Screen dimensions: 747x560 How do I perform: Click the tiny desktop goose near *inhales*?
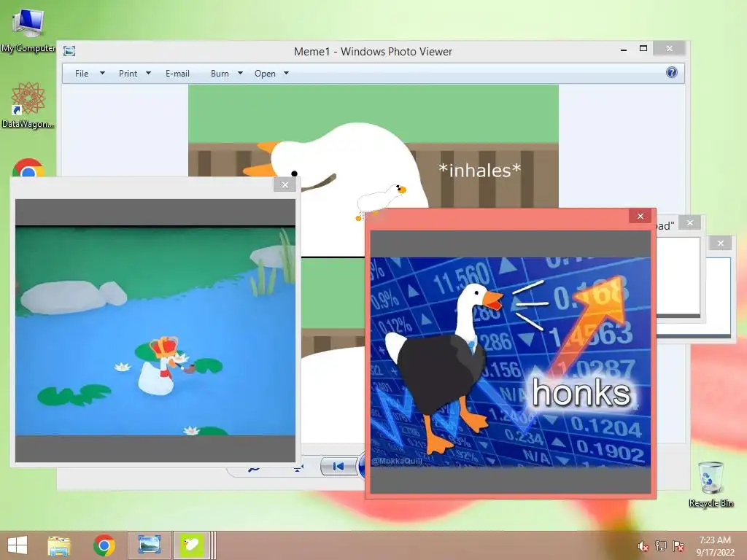(381, 201)
